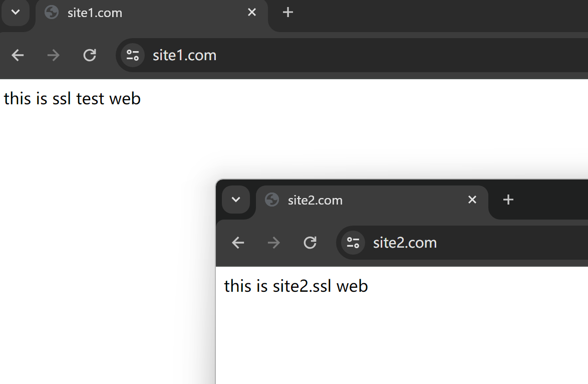
Task: Click back arrow in site2.com window
Action: 238,243
